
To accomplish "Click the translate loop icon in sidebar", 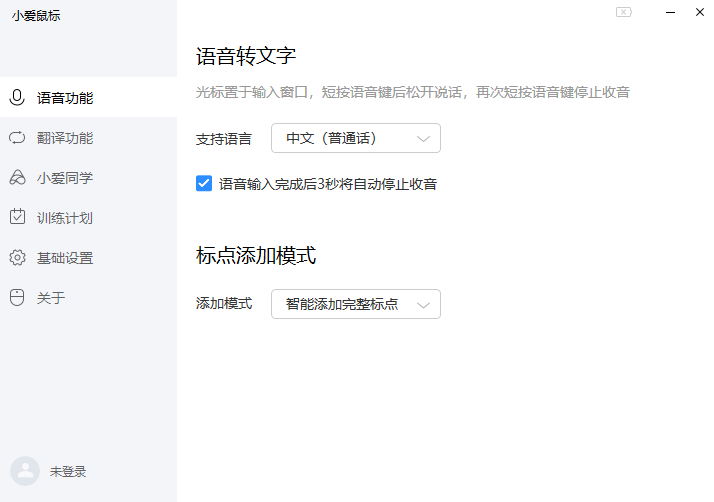I will pos(17,138).
